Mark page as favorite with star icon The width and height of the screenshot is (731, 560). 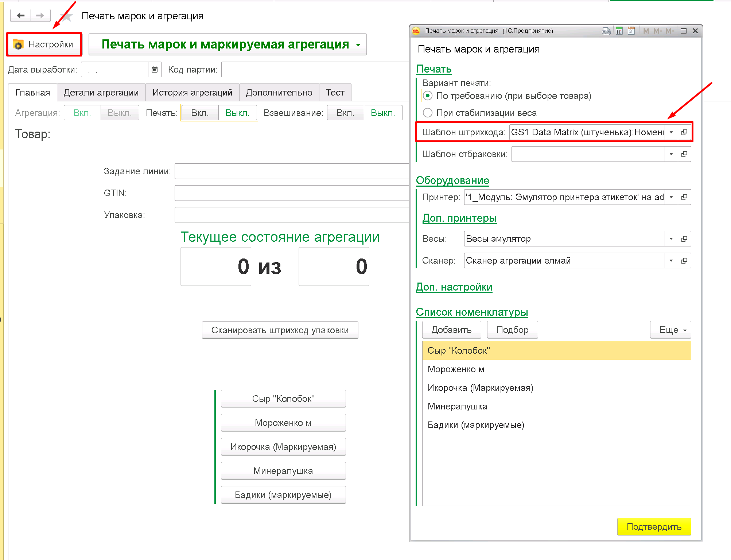point(67,16)
